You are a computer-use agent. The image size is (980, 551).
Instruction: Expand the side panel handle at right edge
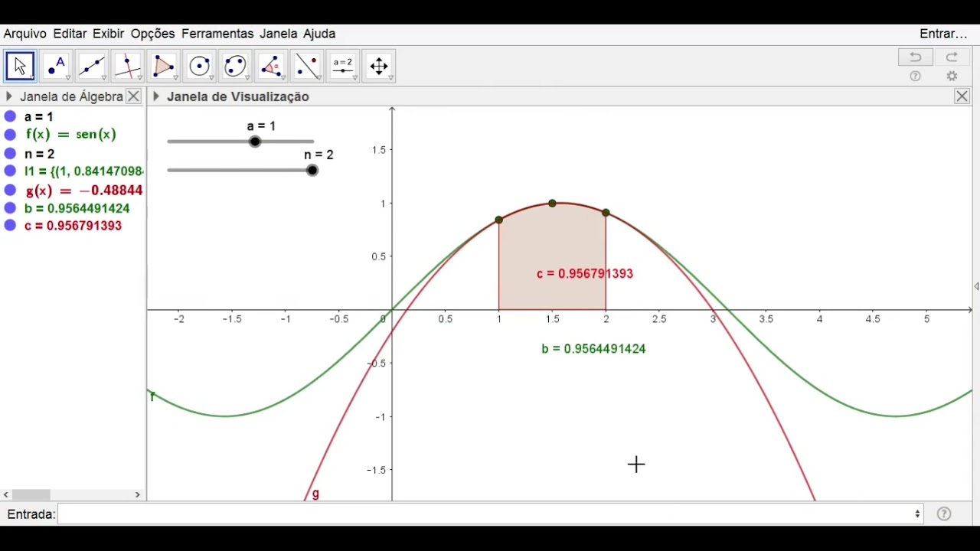coord(976,286)
